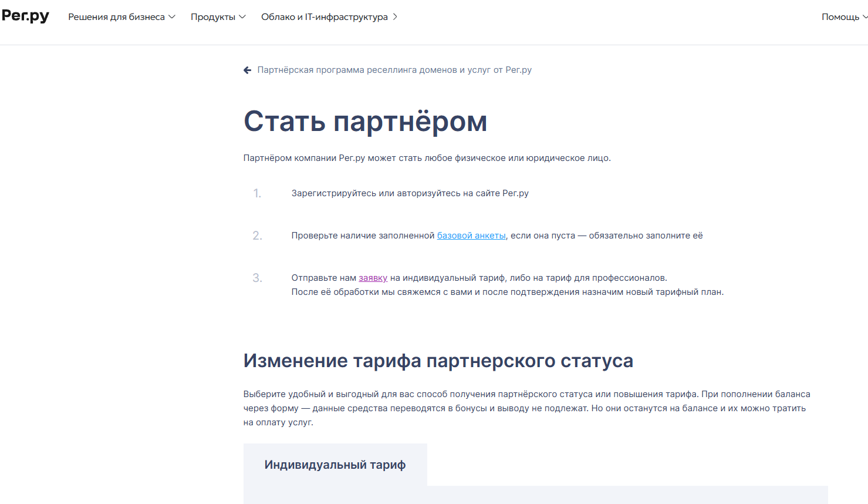Follow the базовой анкеты link
The width and height of the screenshot is (868, 504).
(471, 236)
